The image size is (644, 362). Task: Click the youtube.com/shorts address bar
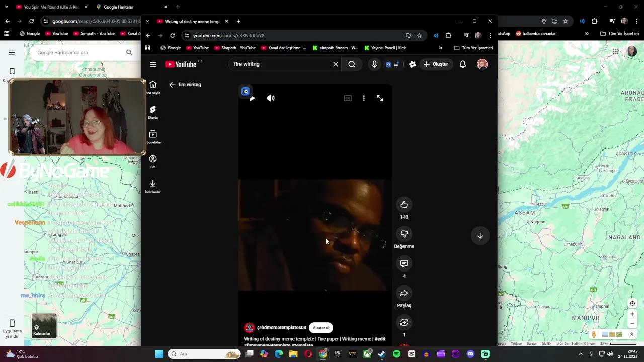click(x=294, y=36)
